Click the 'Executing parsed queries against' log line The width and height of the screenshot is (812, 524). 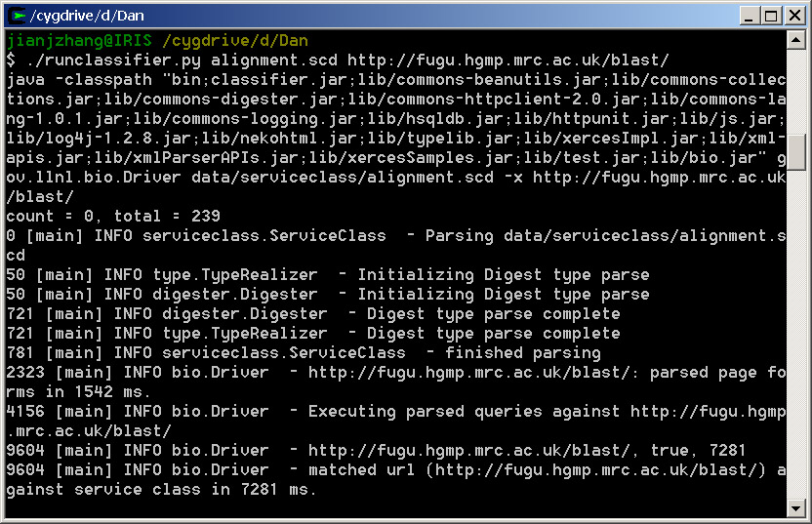(390, 412)
